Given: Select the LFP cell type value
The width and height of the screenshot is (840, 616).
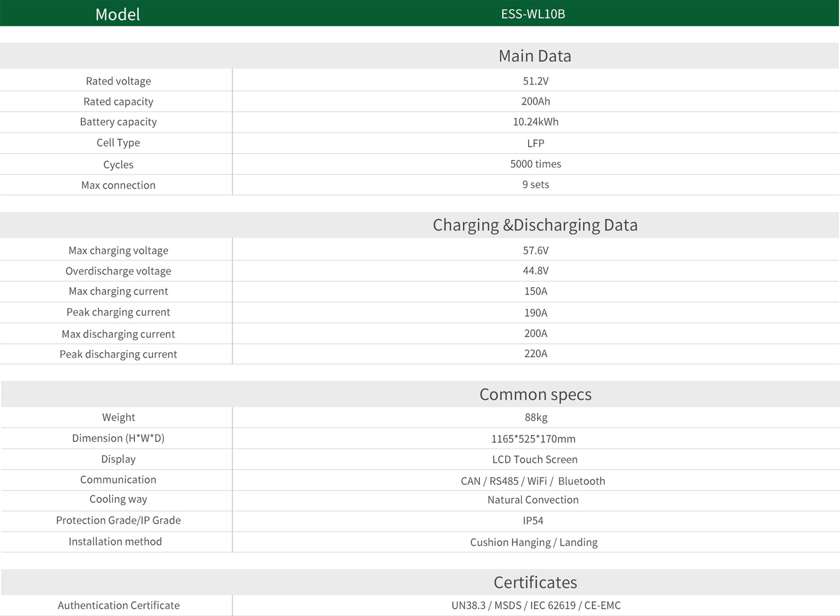Looking at the screenshot, I should tap(535, 143).
